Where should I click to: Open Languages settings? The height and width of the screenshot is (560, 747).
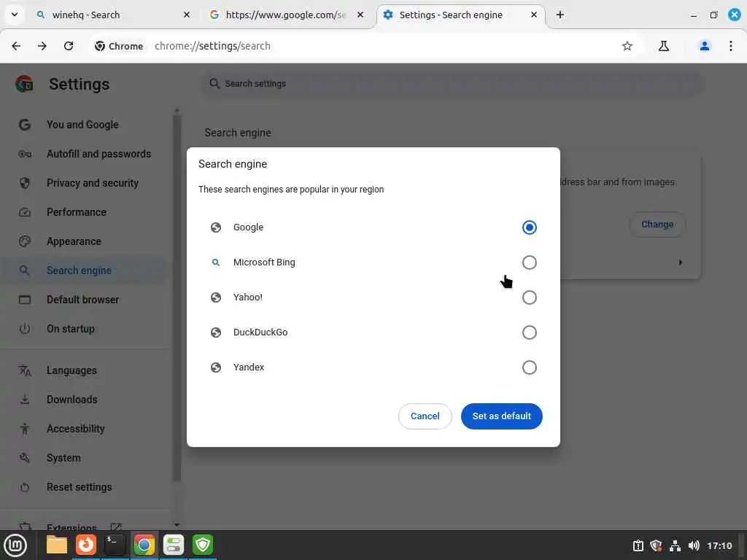pyautogui.click(x=71, y=370)
